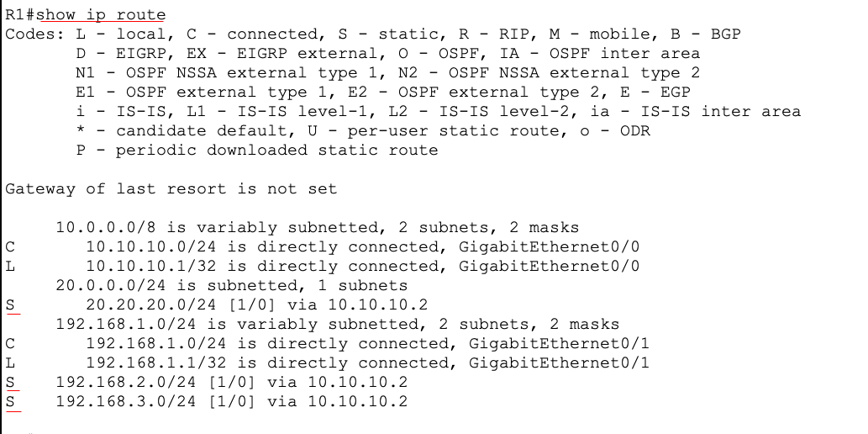Viewport: 868px width, 434px height.
Task: Click the 'Codes:' legend label
Action: point(35,34)
